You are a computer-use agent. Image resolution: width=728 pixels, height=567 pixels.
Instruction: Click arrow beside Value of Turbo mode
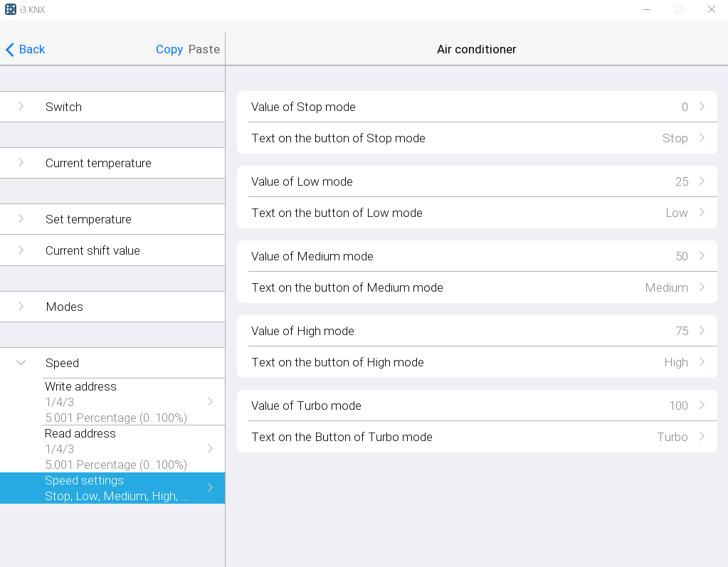(x=702, y=406)
